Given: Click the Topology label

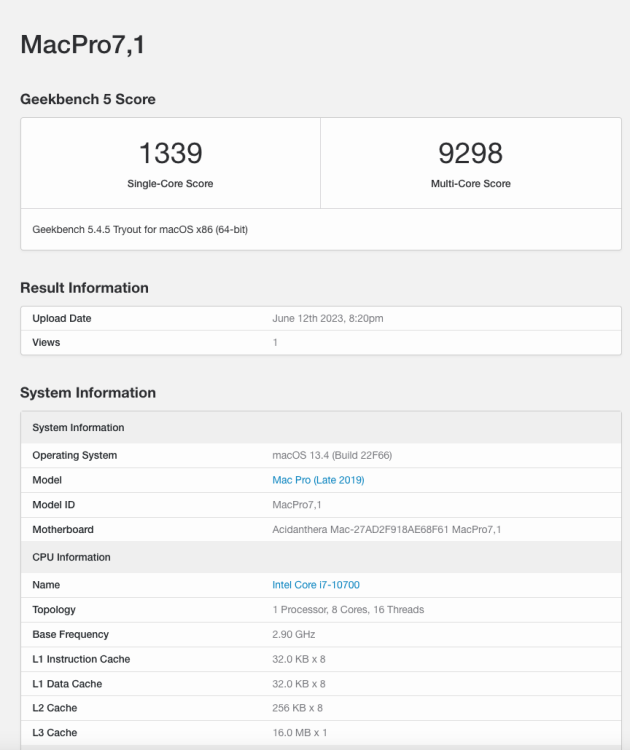Looking at the screenshot, I should tap(54, 610).
